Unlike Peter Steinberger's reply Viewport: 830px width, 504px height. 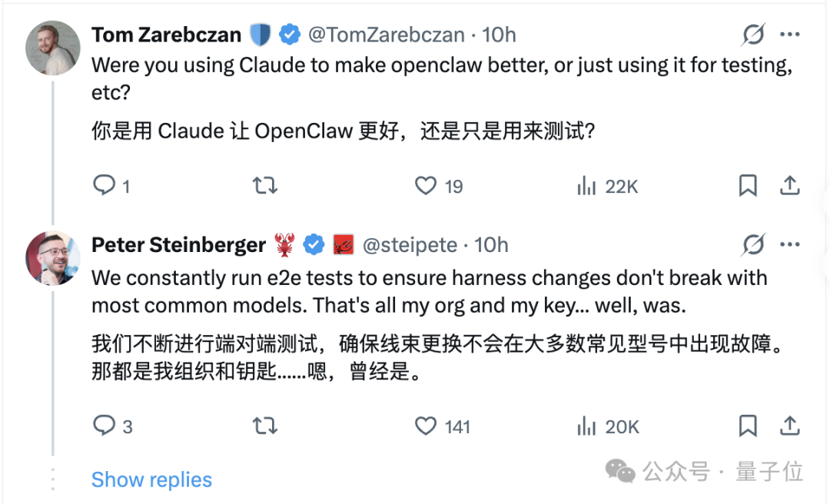click(425, 426)
